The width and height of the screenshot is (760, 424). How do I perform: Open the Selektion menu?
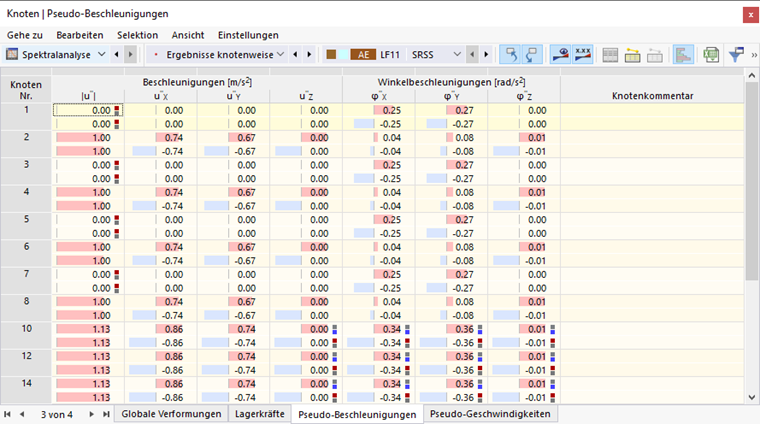click(138, 35)
